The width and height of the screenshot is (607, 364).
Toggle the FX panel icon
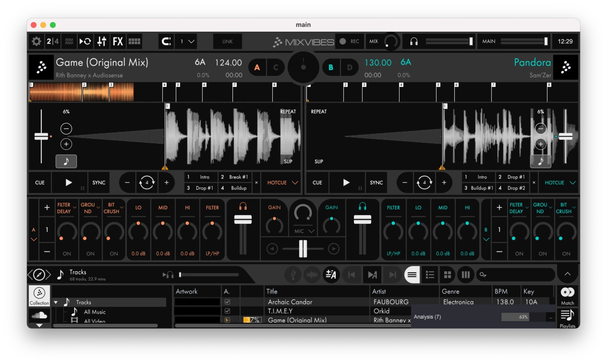(x=118, y=41)
